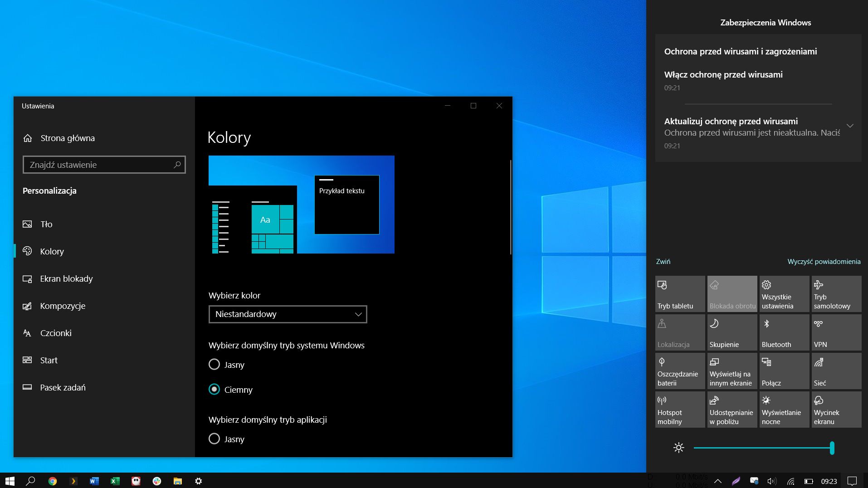Click Wyczyść powiadomienia link
Viewport: 868px width, 488px height.
(x=824, y=261)
